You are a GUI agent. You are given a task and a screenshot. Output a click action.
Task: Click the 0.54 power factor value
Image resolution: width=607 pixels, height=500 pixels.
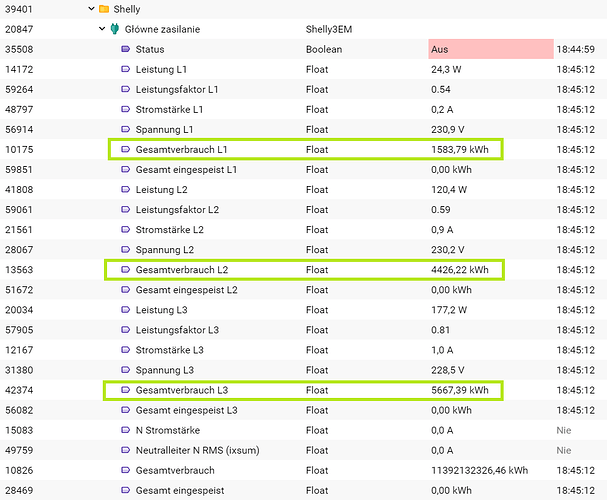[x=441, y=89]
